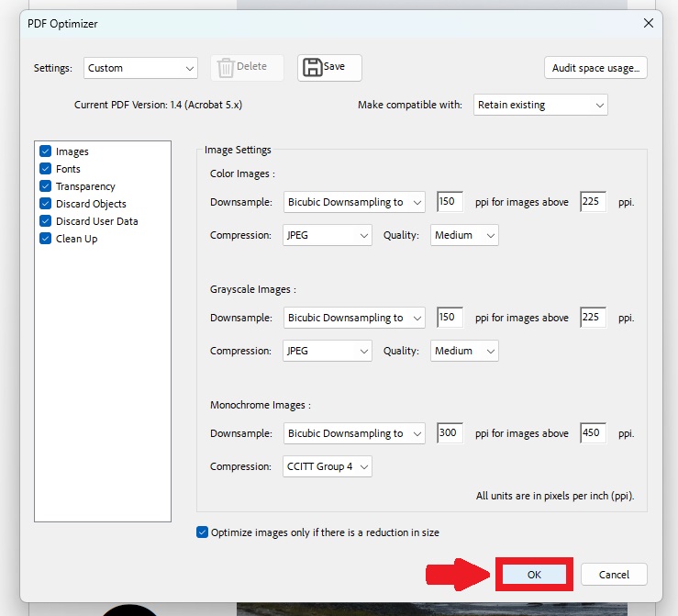Open Color Images Quality dropdown
678x616 pixels.
coord(464,235)
